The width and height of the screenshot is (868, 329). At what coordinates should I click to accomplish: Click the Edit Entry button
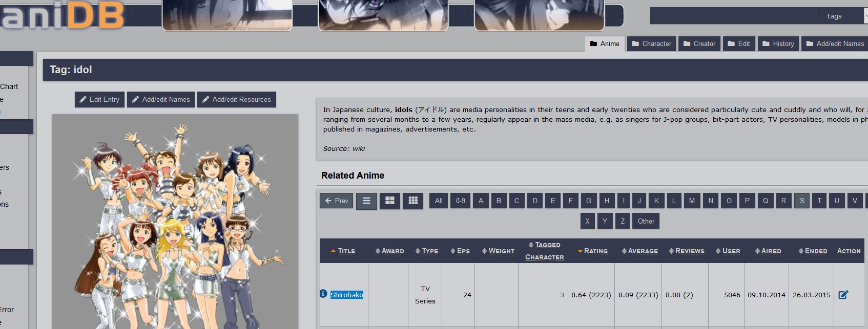[x=99, y=99]
